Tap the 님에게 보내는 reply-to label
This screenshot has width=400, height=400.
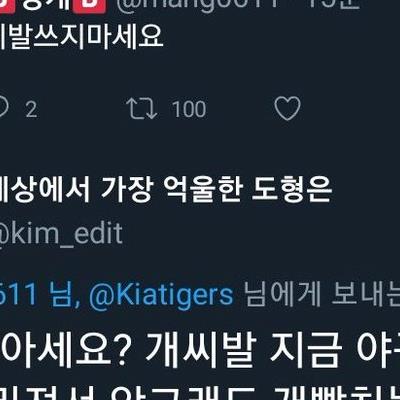click(x=322, y=295)
